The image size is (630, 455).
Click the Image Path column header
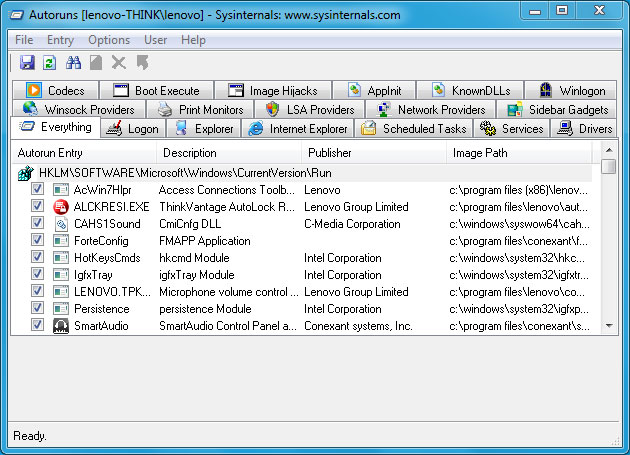pos(480,153)
